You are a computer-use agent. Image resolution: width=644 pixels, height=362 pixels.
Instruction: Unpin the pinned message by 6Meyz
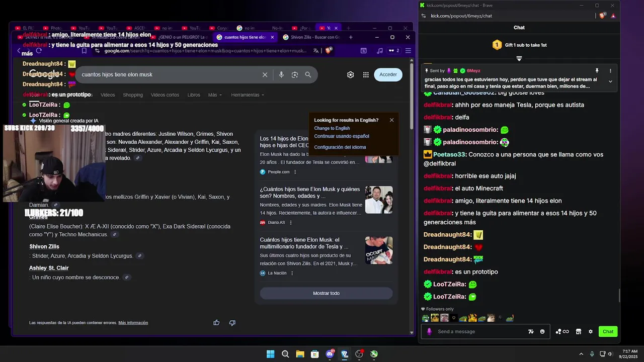tap(597, 71)
